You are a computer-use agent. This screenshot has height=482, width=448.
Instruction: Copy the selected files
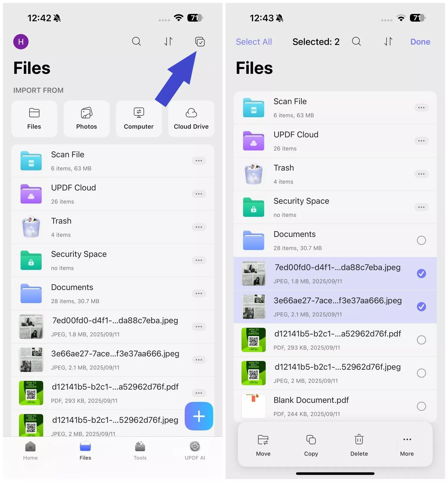tap(311, 445)
